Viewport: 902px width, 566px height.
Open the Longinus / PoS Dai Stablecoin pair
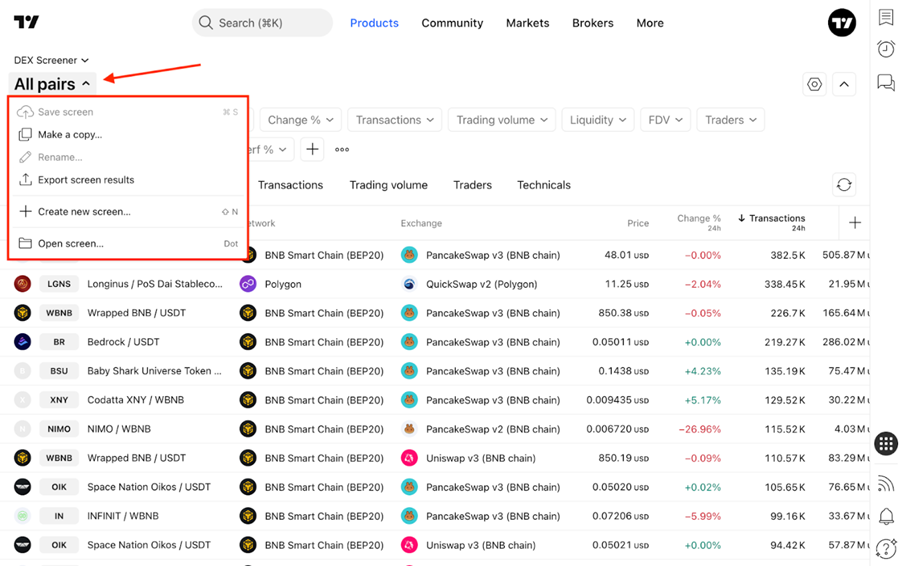155,284
